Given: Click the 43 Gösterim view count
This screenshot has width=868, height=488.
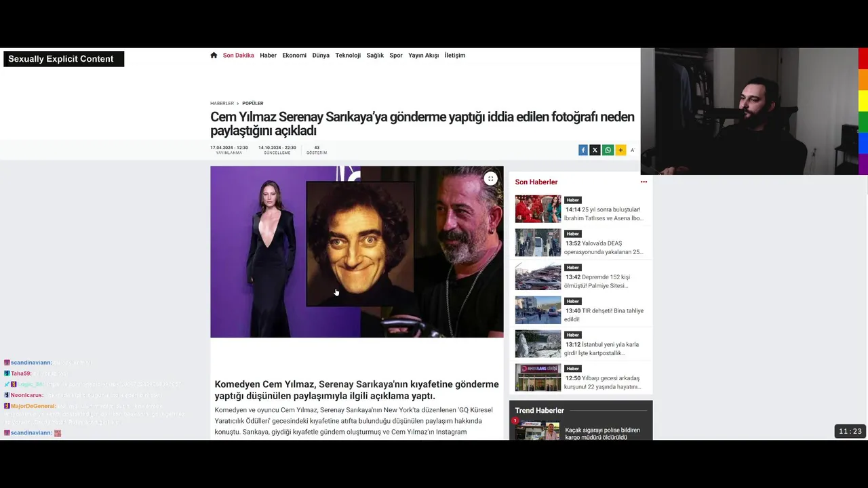Looking at the screenshot, I should pos(317,150).
